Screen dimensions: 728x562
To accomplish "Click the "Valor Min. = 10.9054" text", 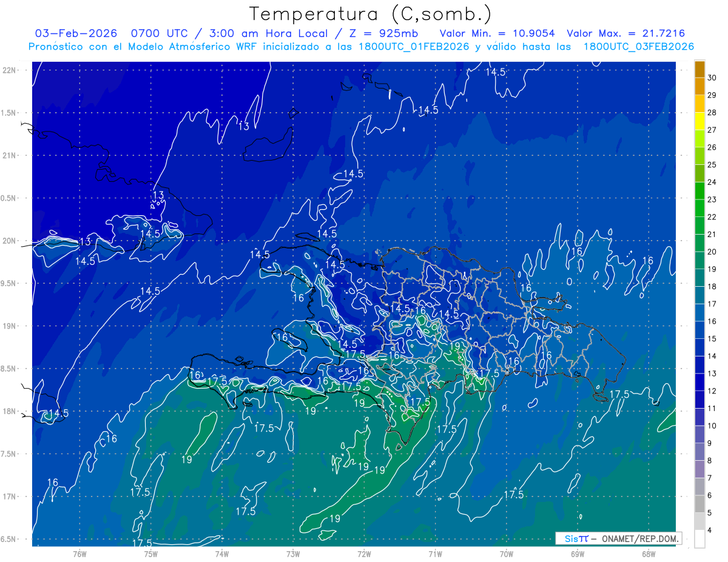I will point(497,33).
